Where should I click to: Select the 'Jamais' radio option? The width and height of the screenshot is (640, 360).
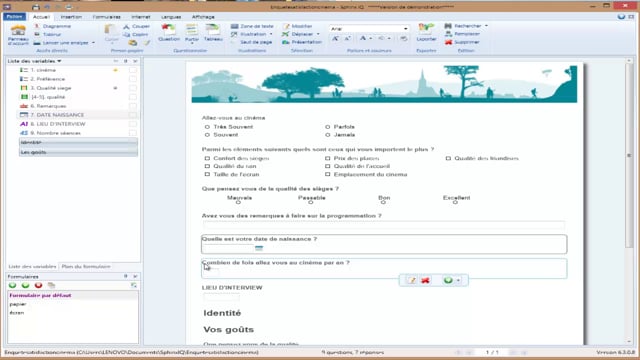pos(327,135)
